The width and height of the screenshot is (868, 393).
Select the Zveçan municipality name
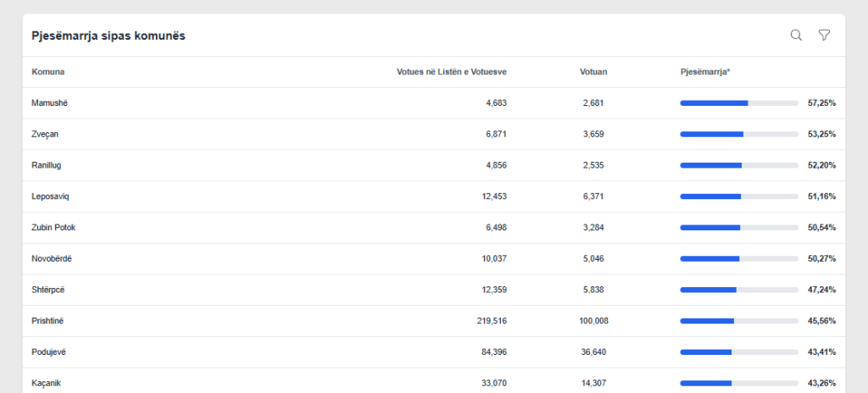point(45,134)
